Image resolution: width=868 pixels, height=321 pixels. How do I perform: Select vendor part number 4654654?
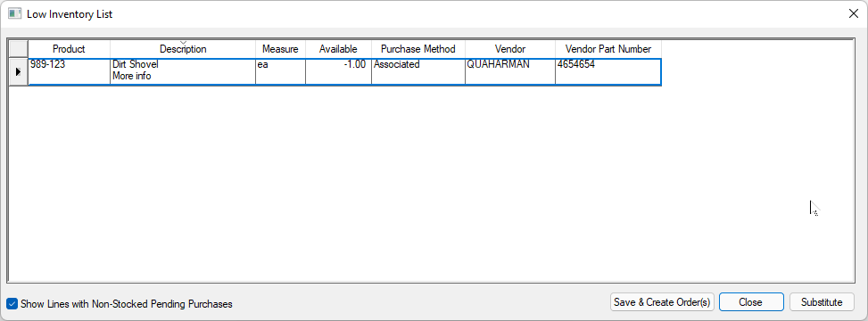[608, 72]
